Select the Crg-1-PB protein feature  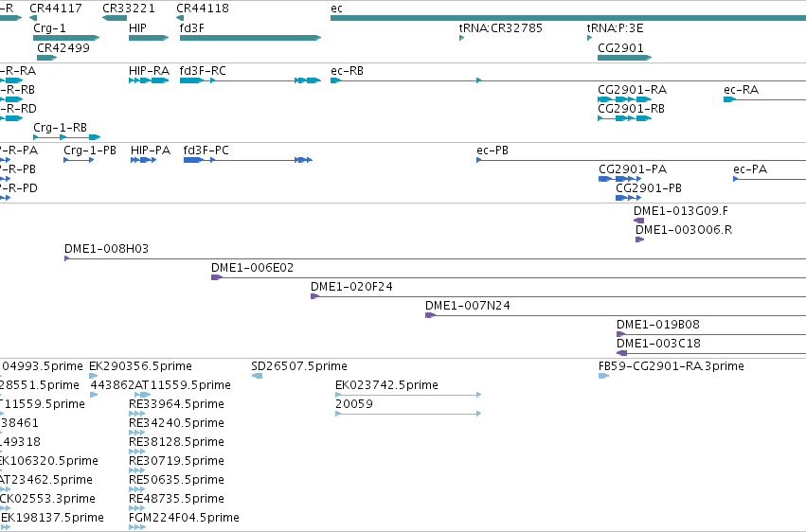[79, 160]
